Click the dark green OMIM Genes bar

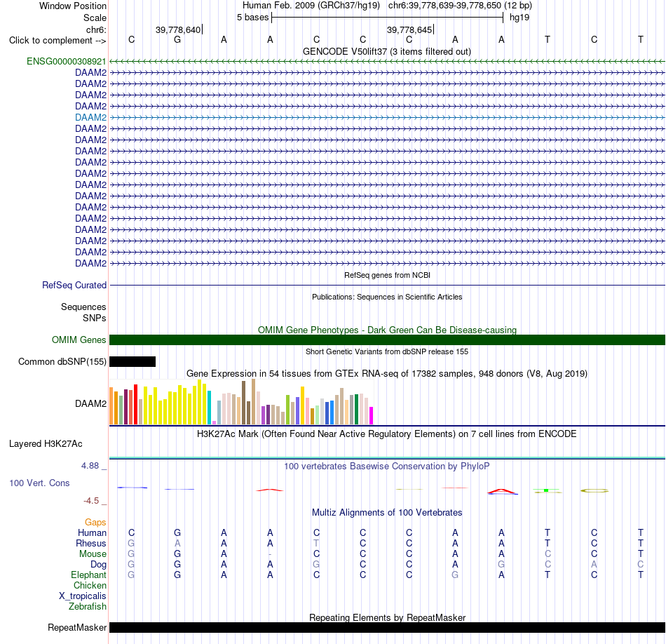(388, 340)
